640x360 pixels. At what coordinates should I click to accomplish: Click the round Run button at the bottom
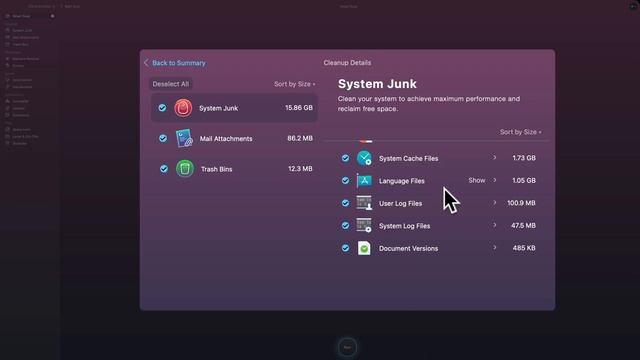point(347,347)
